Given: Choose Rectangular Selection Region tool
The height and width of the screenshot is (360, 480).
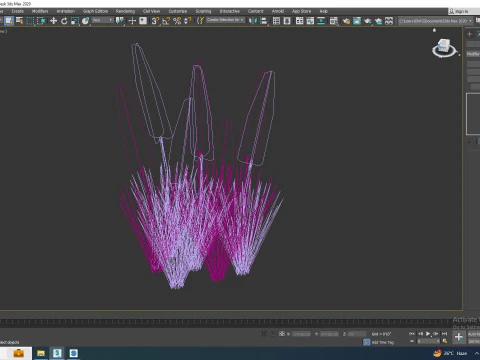Looking at the screenshot, I should [x=30, y=21].
